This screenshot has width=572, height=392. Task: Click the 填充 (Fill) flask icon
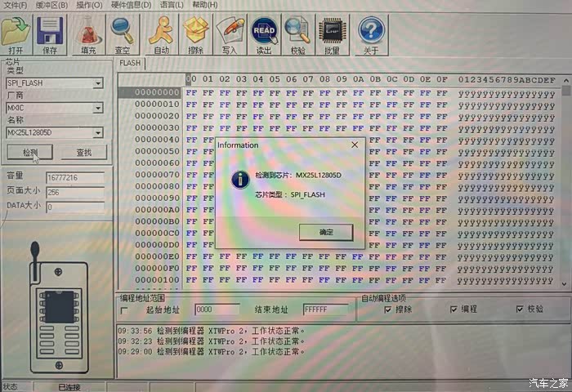coord(88,35)
